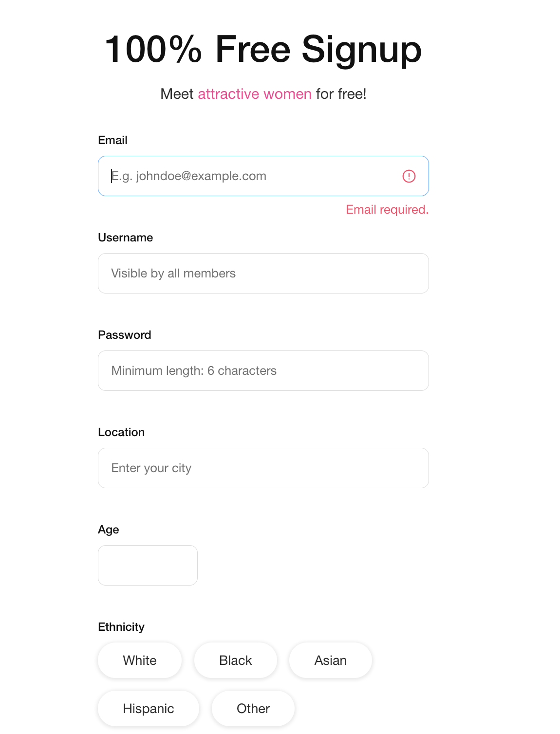Screen dimensions: 560x734
Task: Click the Username field labeled Visible by all members
Action: click(x=263, y=273)
